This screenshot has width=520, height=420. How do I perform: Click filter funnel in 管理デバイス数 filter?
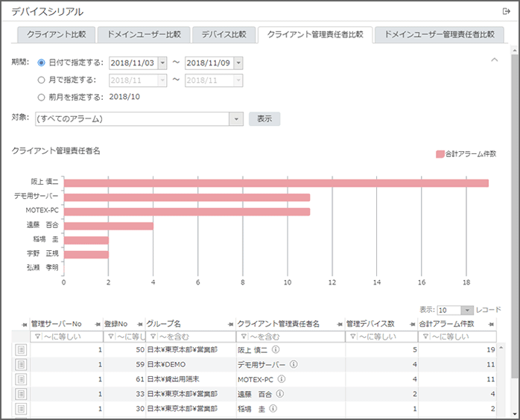(x=353, y=337)
